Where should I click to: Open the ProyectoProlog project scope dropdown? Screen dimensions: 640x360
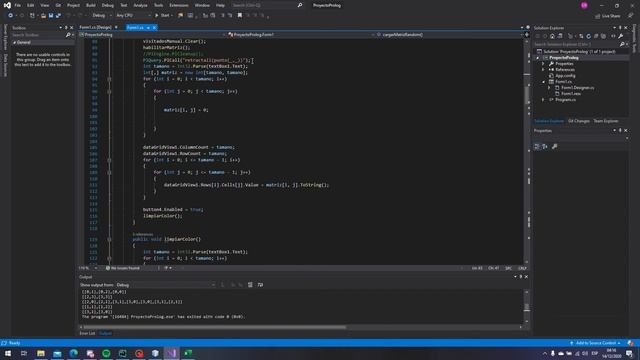pos(152,35)
